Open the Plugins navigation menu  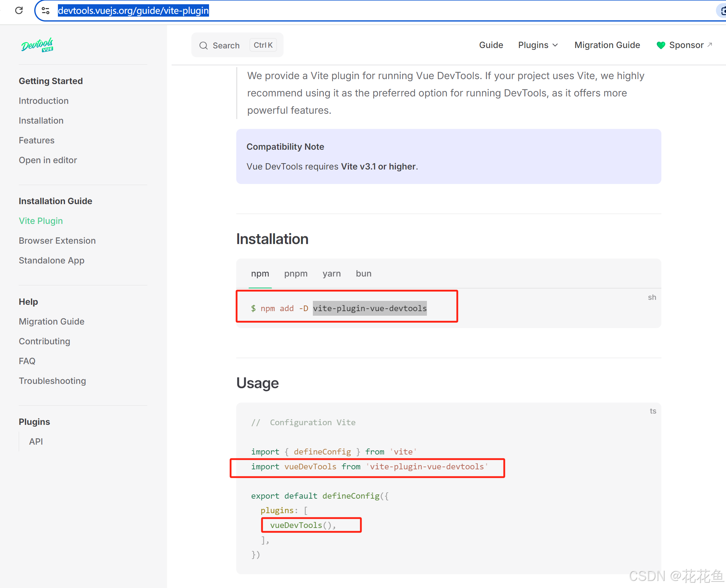533,45
